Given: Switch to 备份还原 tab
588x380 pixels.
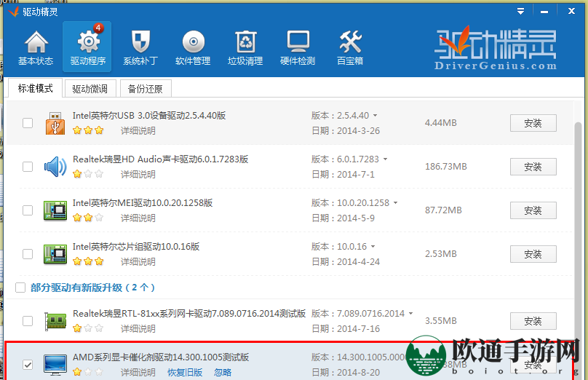Looking at the screenshot, I should [146, 89].
